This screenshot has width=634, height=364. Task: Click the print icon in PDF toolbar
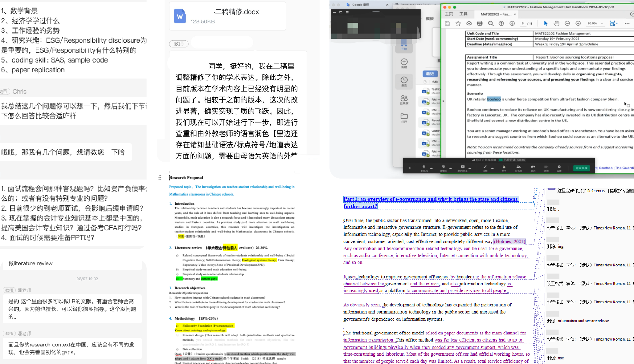[480, 23]
